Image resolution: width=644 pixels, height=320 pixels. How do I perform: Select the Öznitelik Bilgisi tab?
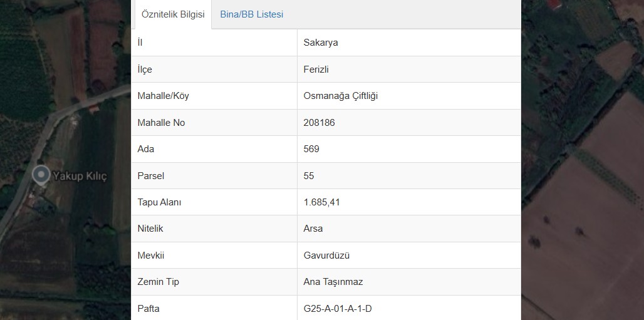point(173,14)
